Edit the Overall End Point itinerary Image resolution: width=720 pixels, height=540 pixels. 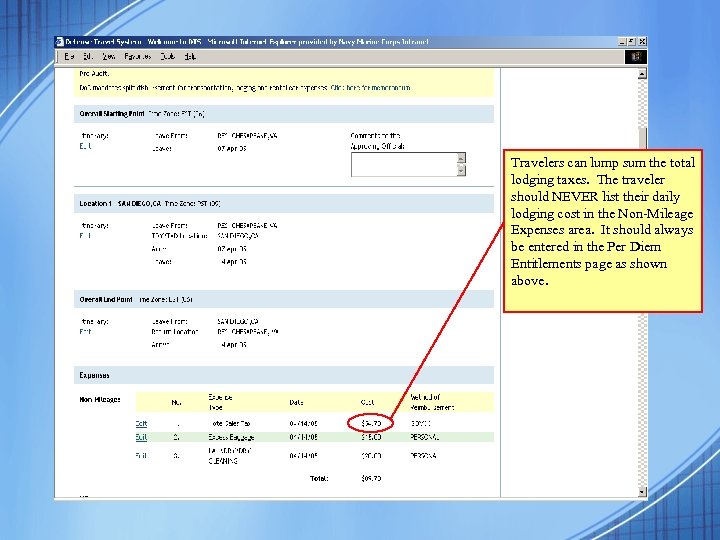click(85, 332)
